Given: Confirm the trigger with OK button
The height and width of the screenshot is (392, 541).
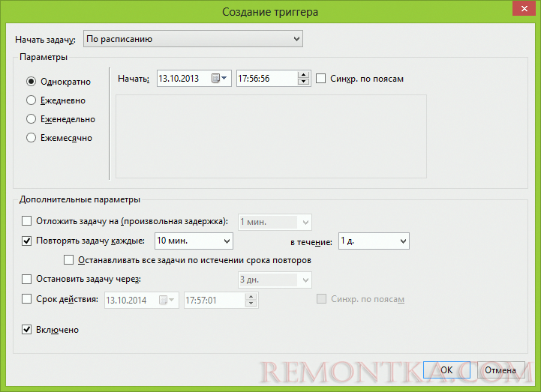Looking at the screenshot, I should pyautogui.click(x=446, y=370).
